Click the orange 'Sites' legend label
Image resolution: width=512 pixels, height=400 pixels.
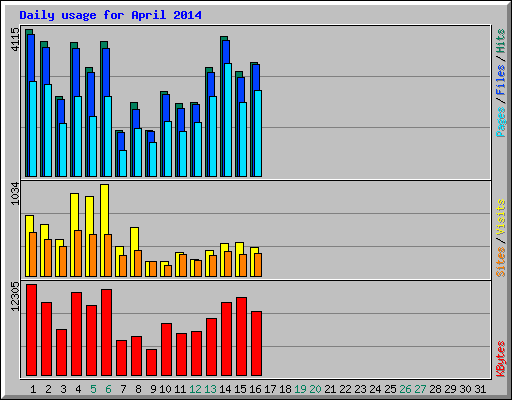coord(500,262)
